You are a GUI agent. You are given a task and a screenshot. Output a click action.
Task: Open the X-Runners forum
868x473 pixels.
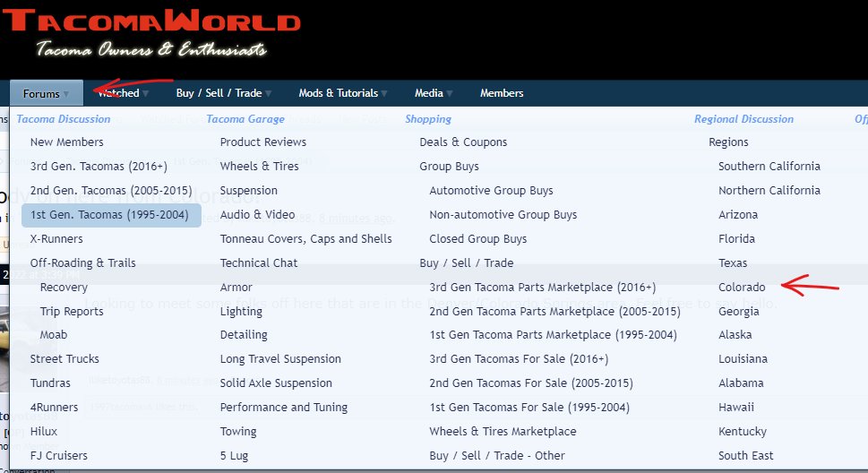pos(56,238)
